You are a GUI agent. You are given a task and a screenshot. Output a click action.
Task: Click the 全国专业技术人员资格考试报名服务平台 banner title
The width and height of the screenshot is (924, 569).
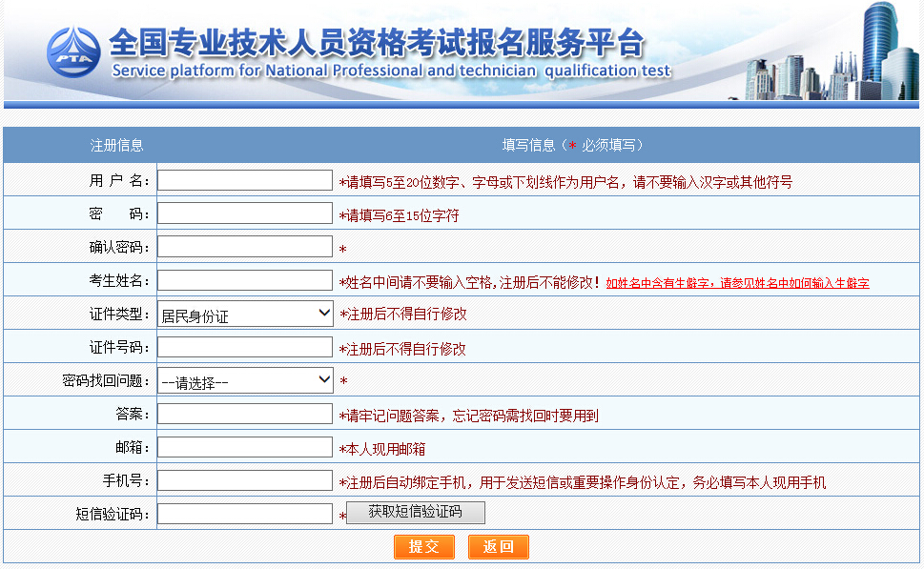tap(377, 43)
